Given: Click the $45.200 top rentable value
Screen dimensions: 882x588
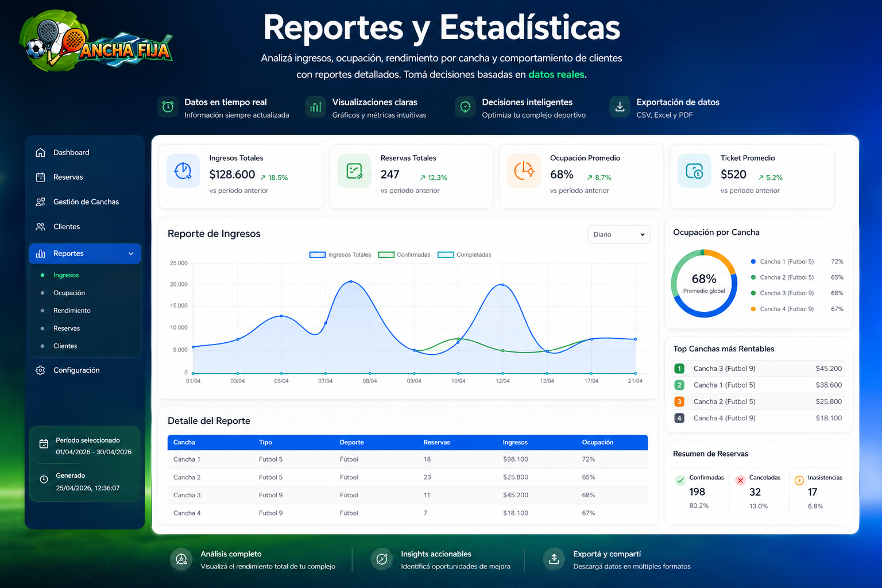Looking at the screenshot, I should (829, 369).
